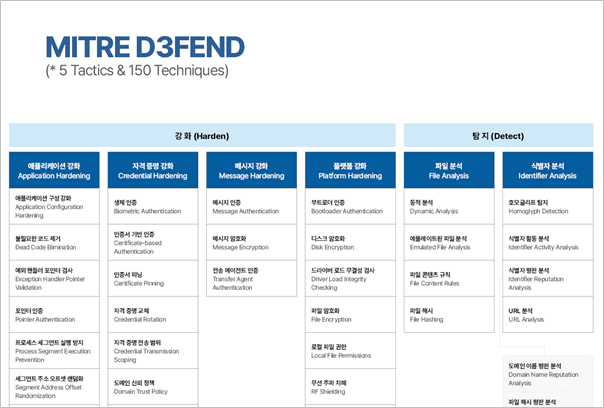Select the Detect tactic header

(x=498, y=136)
